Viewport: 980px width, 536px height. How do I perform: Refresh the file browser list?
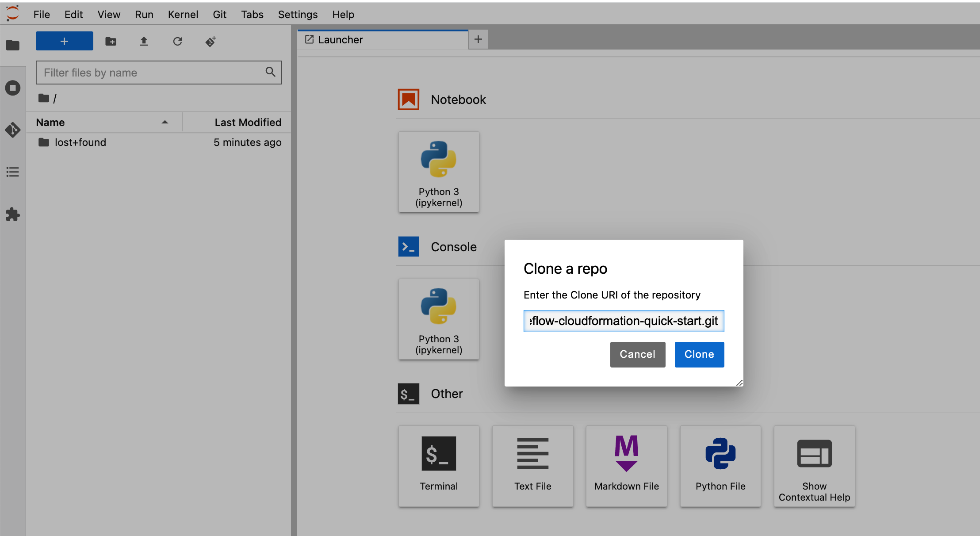pyautogui.click(x=177, y=42)
